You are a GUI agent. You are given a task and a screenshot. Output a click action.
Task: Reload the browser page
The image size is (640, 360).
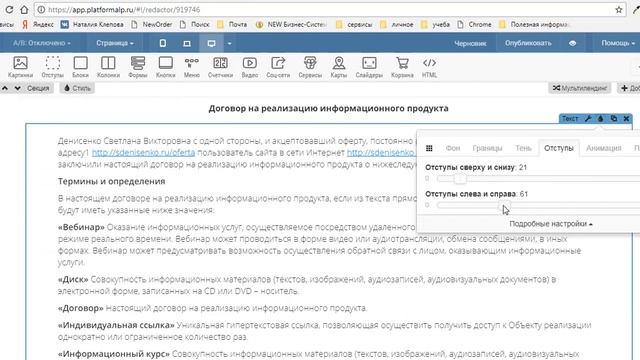click(9, 9)
